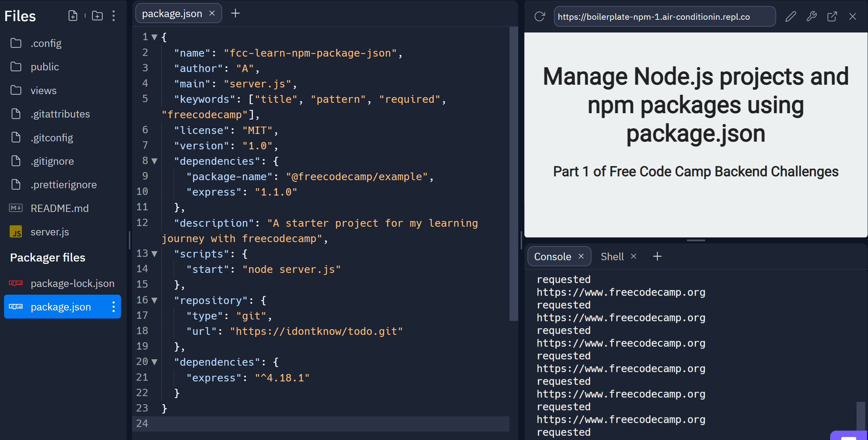
Task: Click the pencil edit icon in webview
Action: [x=791, y=16]
